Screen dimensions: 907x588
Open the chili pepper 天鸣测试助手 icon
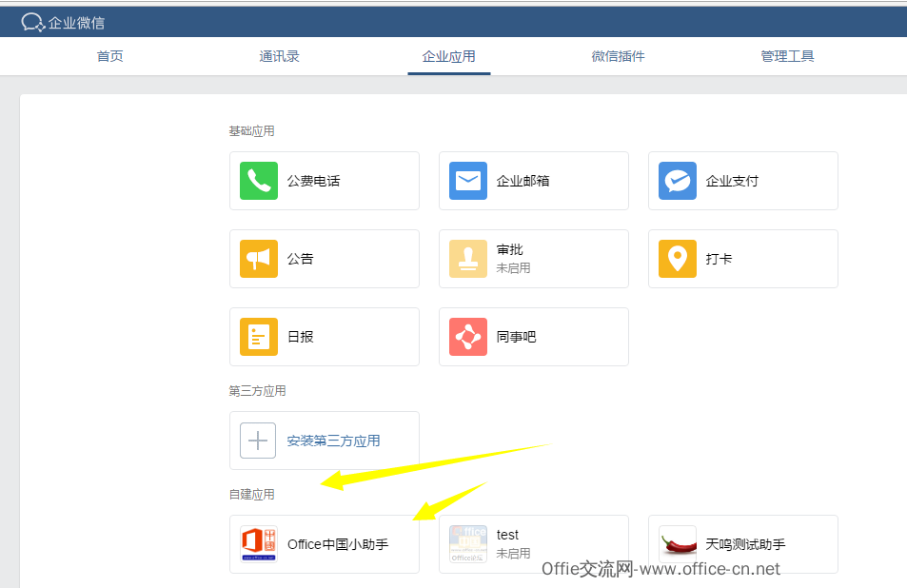coord(678,544)
